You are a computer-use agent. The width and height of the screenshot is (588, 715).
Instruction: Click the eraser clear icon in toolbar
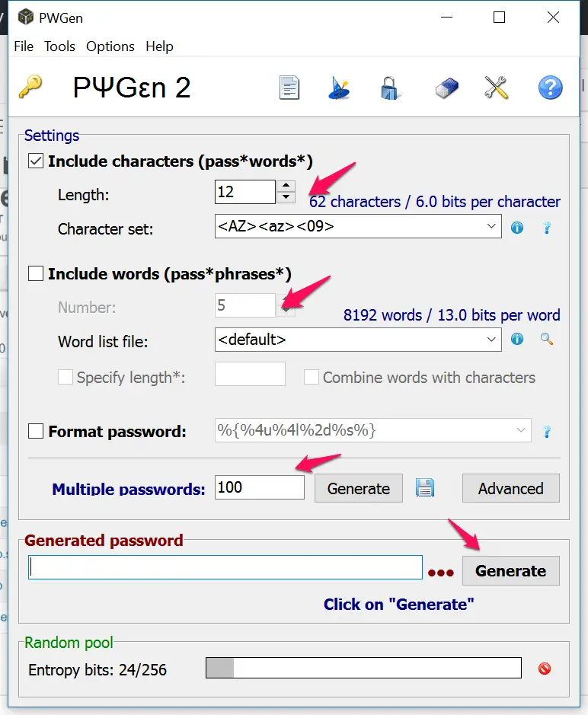pos(446,88)
